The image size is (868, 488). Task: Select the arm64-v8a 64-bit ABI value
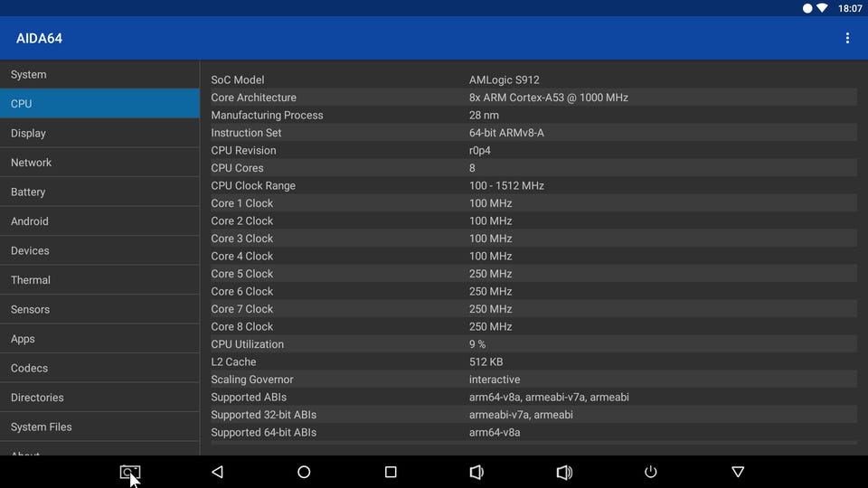495,433
